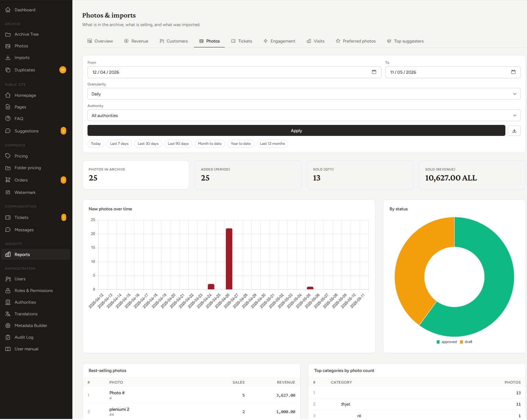Image resolution: width=527 pixels, height=420 pixels.
Task: Download report via export icon button
Action: pos(514,131)
